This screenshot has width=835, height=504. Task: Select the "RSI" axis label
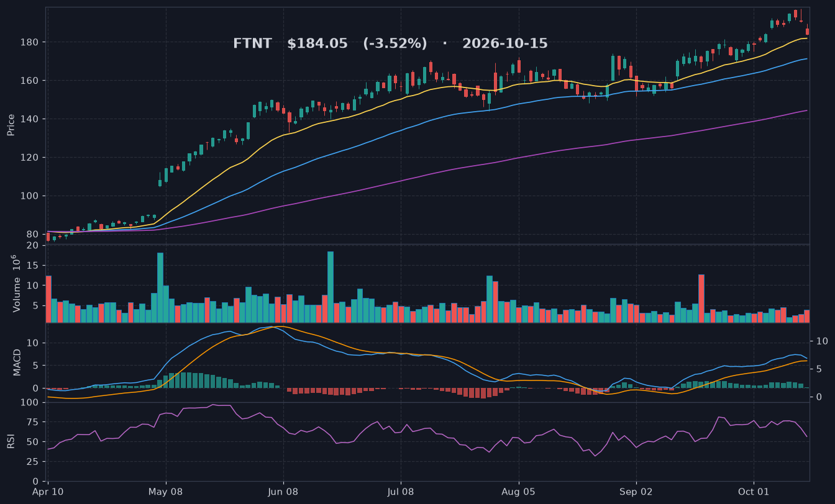tap(11, 441)
